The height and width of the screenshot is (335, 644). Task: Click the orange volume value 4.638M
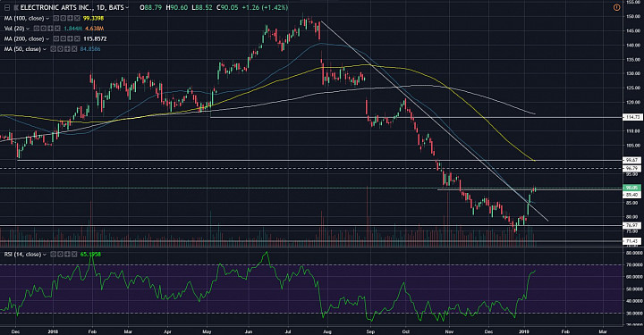95,29
